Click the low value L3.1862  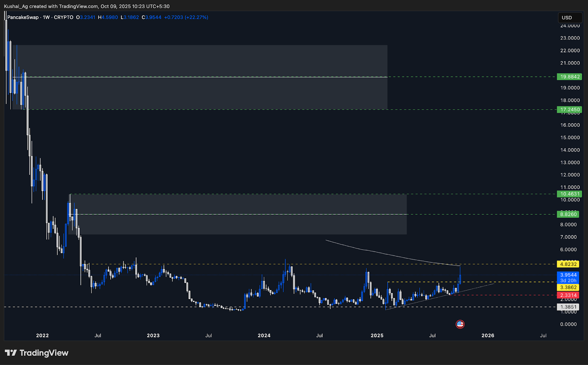[130, 17]
